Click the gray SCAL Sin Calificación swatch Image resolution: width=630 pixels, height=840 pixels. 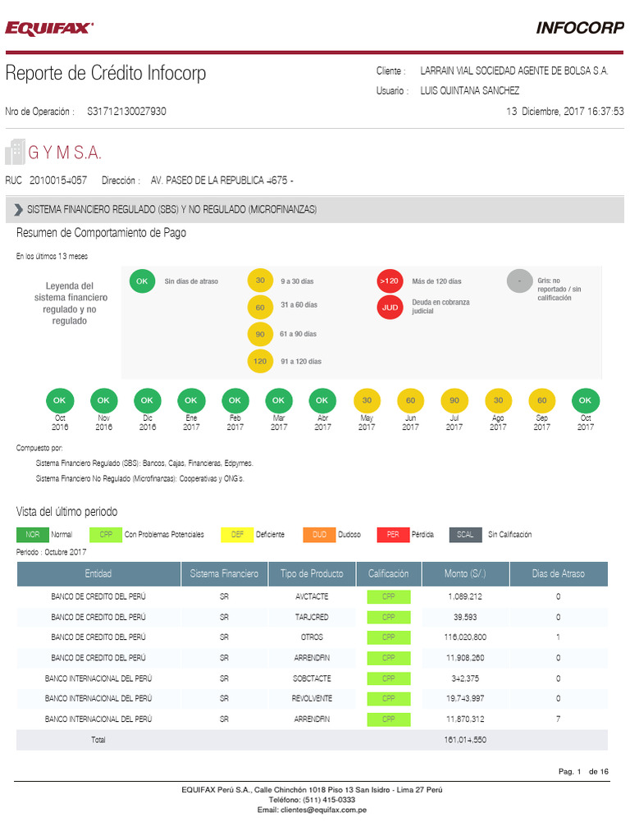click(465, 535)
